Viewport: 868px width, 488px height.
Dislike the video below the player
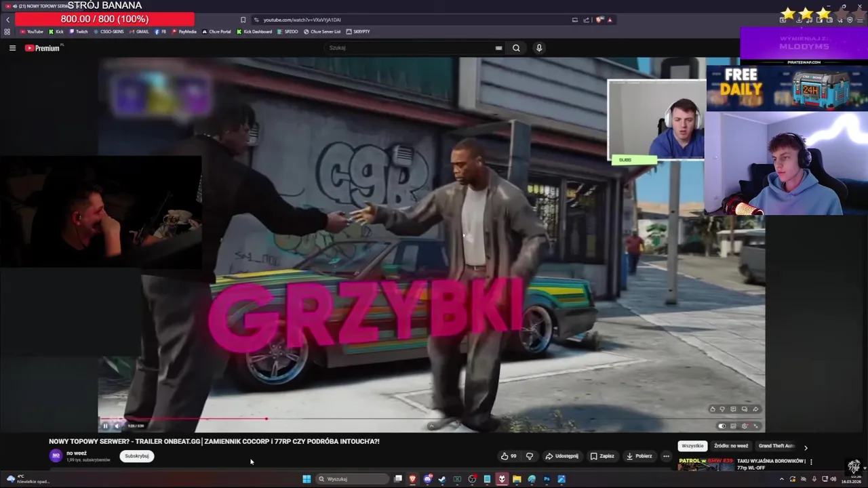(530, 456)
